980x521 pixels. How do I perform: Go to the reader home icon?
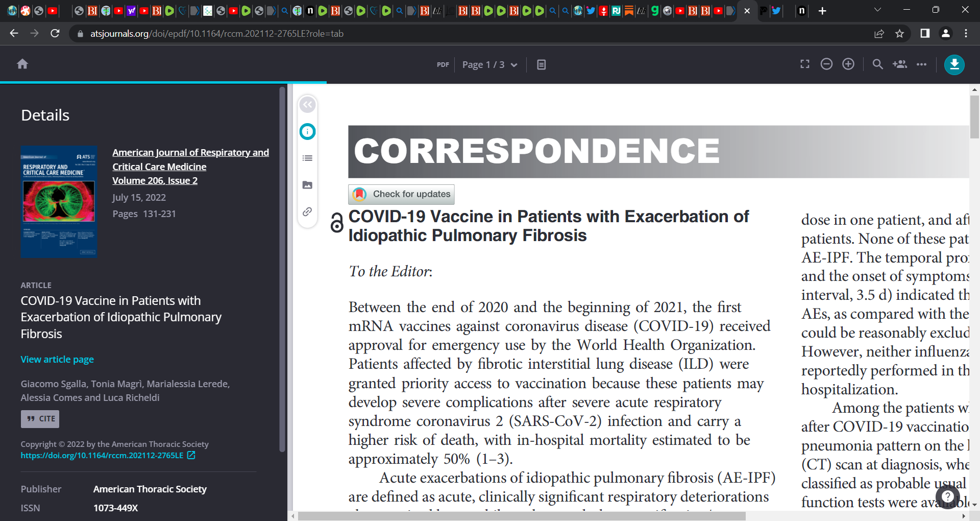coord(22,64)
